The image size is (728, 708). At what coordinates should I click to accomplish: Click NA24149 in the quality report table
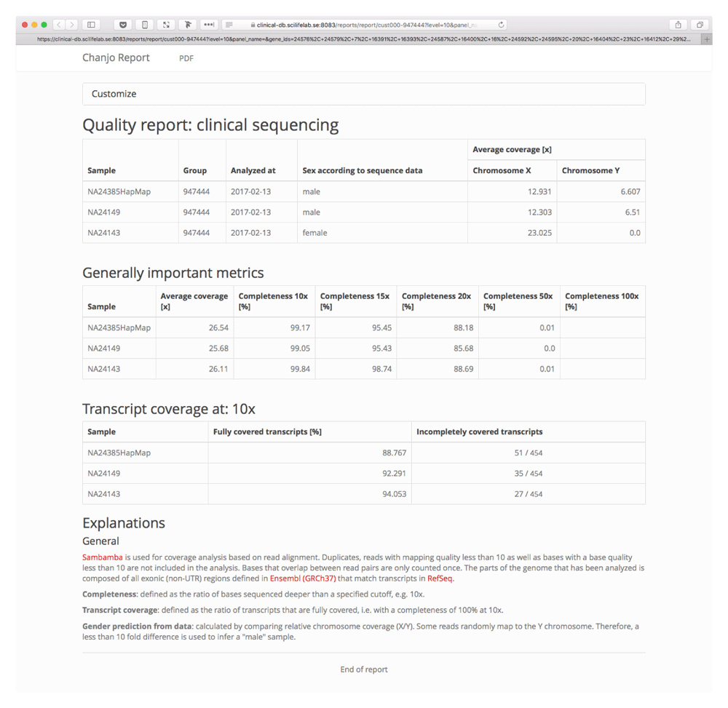[103, 212]
